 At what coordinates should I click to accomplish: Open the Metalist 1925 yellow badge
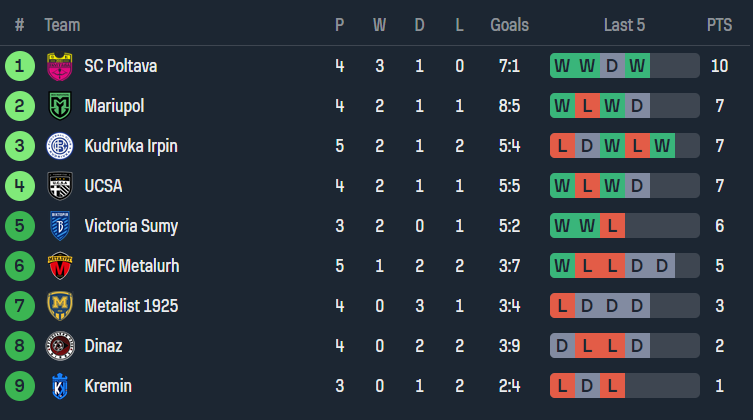click(60, 306)
